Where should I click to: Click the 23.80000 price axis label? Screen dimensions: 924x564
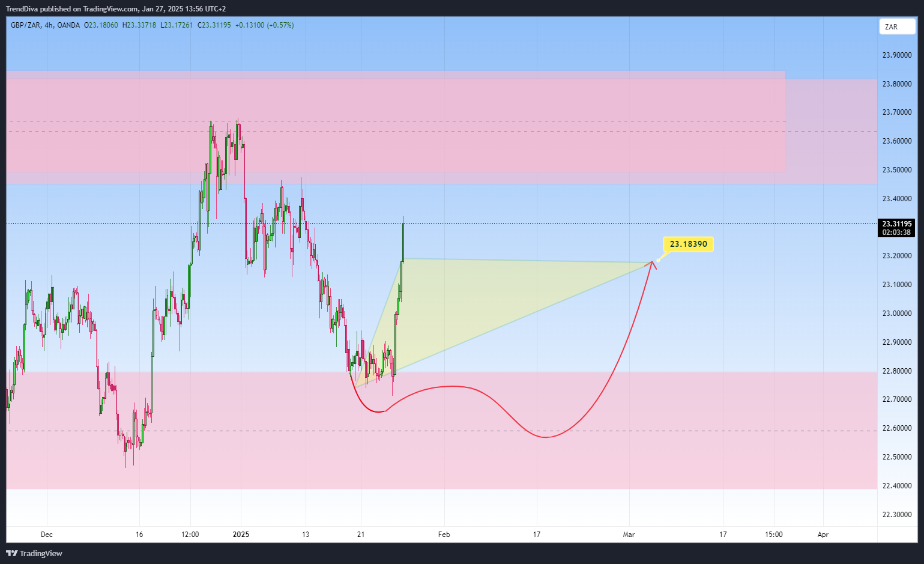pyautogui.click(x=896, y=84)
